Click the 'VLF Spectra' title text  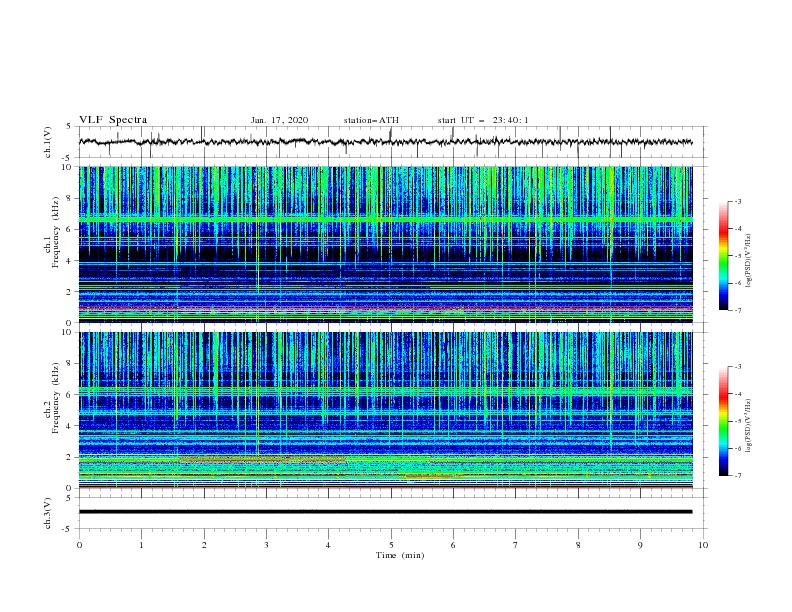click(x=113, y=120)
